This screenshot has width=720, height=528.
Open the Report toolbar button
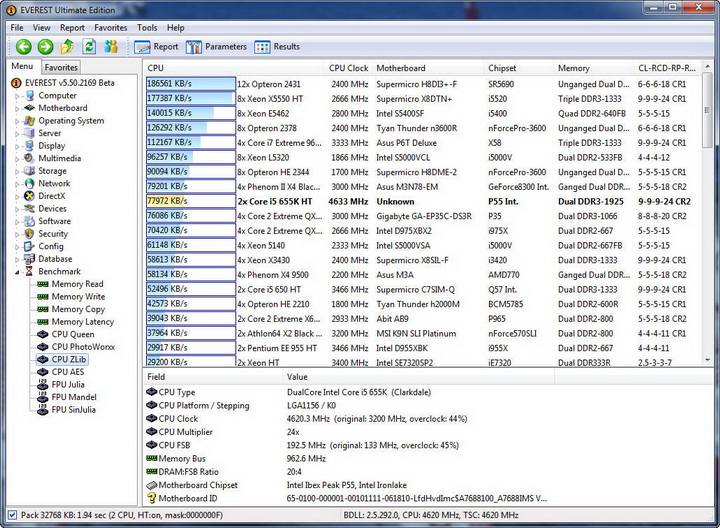(156, 47)
